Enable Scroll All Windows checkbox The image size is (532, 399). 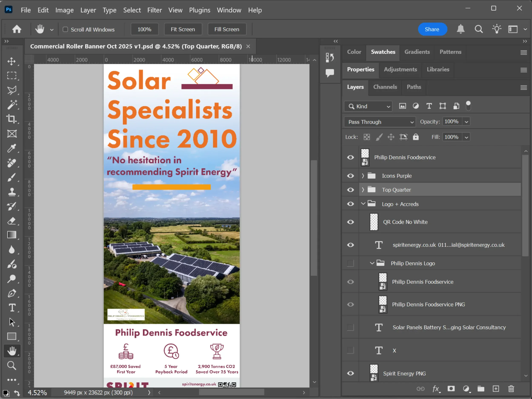65,29
